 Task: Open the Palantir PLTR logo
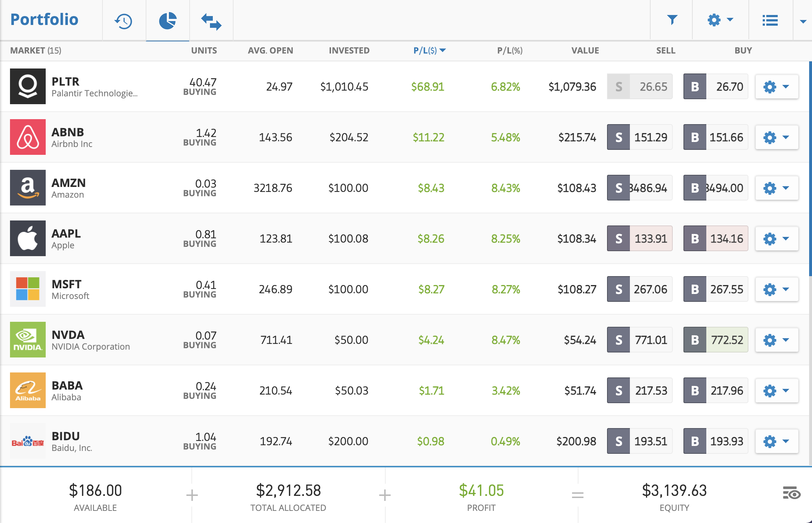point(28,86)
